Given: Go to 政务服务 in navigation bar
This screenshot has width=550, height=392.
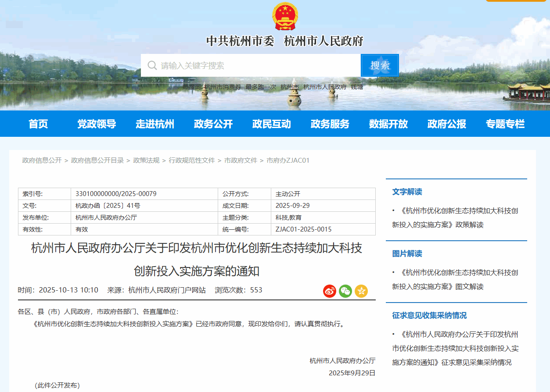Looking at the screenshot, I should pyautogui.click(x=330, y=124).
